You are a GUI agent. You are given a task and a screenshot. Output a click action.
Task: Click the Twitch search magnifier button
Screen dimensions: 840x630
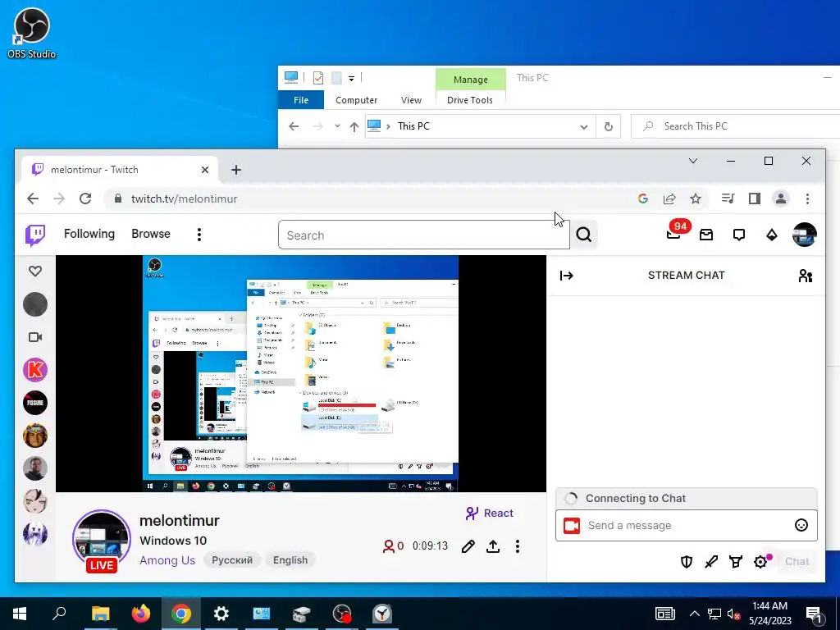click(x=584, y=235)
